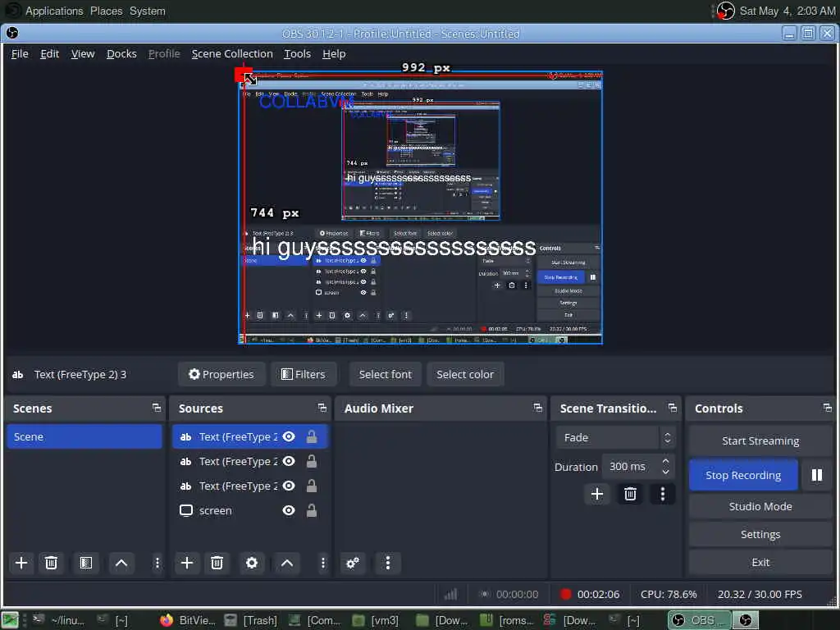Open advanced audio properties gears icon
Screen dimensions: 840x630
[x=353, y=563]
